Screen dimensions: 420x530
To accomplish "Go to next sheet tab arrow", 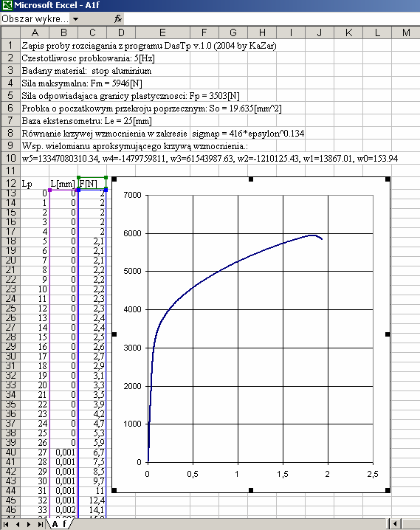I will [29, 524].
